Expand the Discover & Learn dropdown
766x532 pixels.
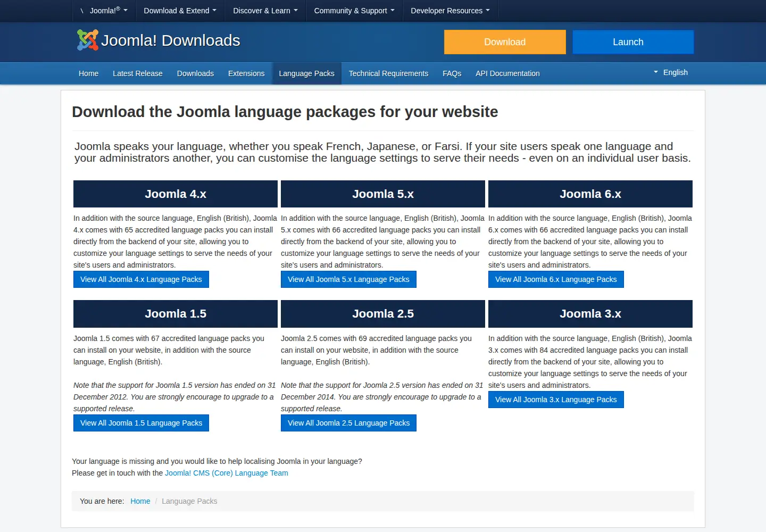coord(265,11)
